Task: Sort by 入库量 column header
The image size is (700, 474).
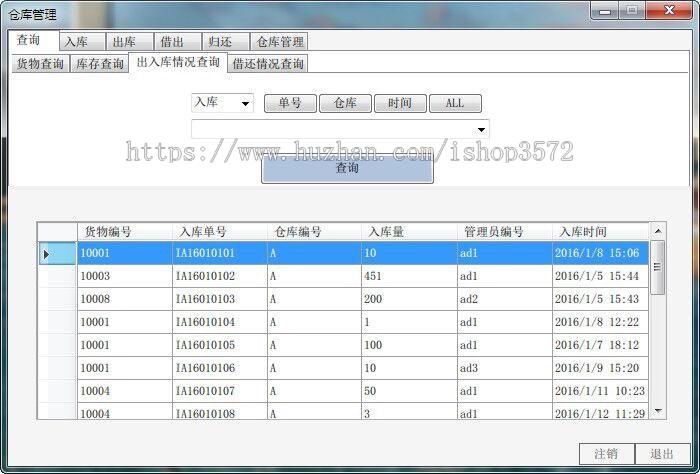Action: [x=409, y=232]
